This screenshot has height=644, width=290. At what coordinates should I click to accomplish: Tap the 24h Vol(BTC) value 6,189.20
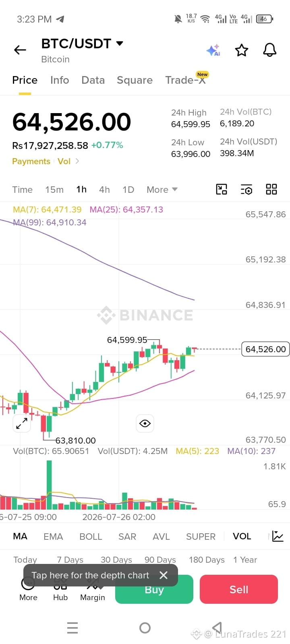237,124
